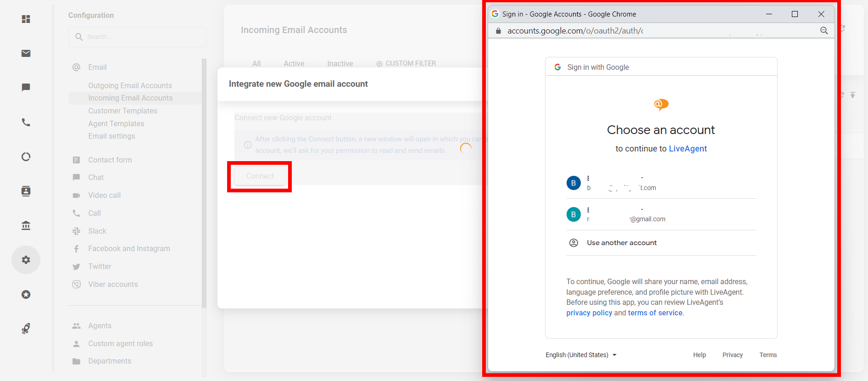Image resolution: width=868 pixels, height=381 pixels.
Task: Open the English (United States) language dropdown
Action: point(581,355)
